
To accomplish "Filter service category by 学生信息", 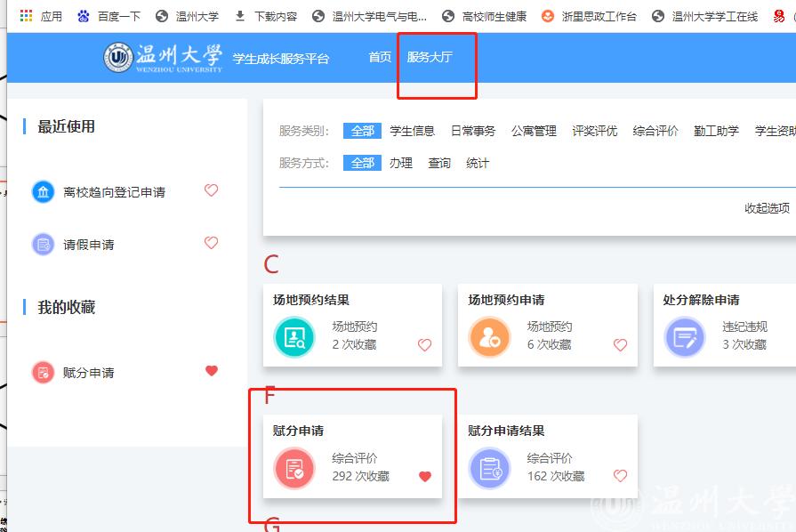I will (412, 131).
